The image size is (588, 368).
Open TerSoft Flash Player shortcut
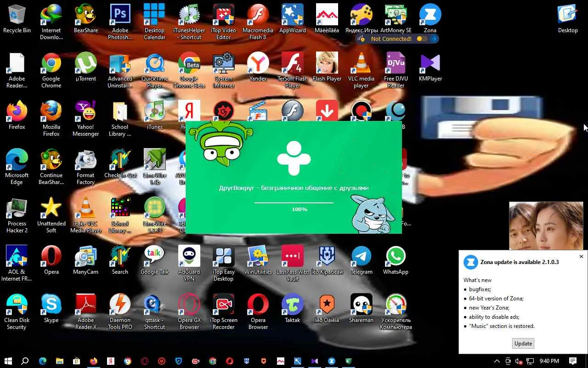click(x=293, y=70)
